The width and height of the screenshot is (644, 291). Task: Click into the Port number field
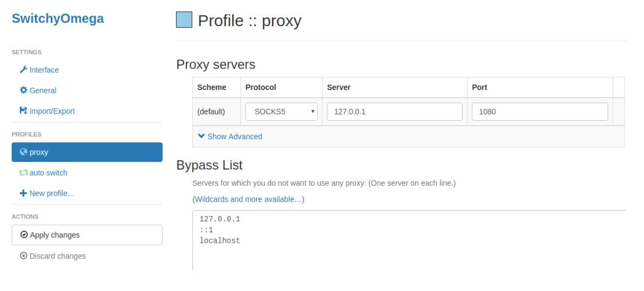coord(540,112)
